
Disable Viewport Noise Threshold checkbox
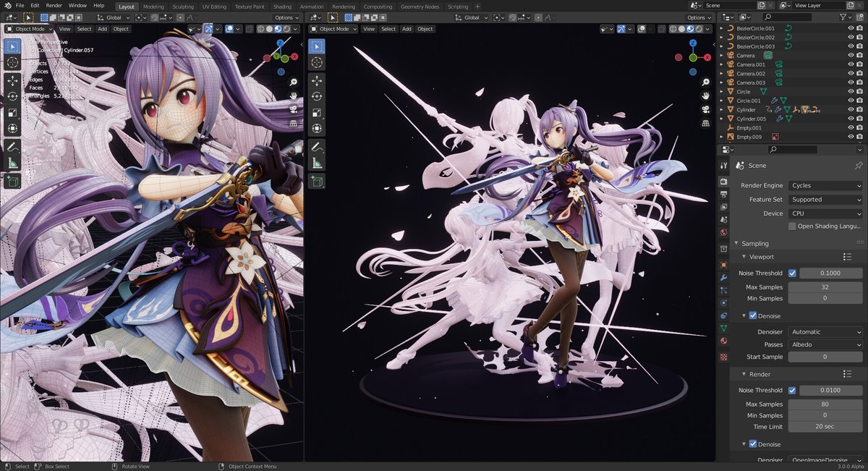pos(792,273)
